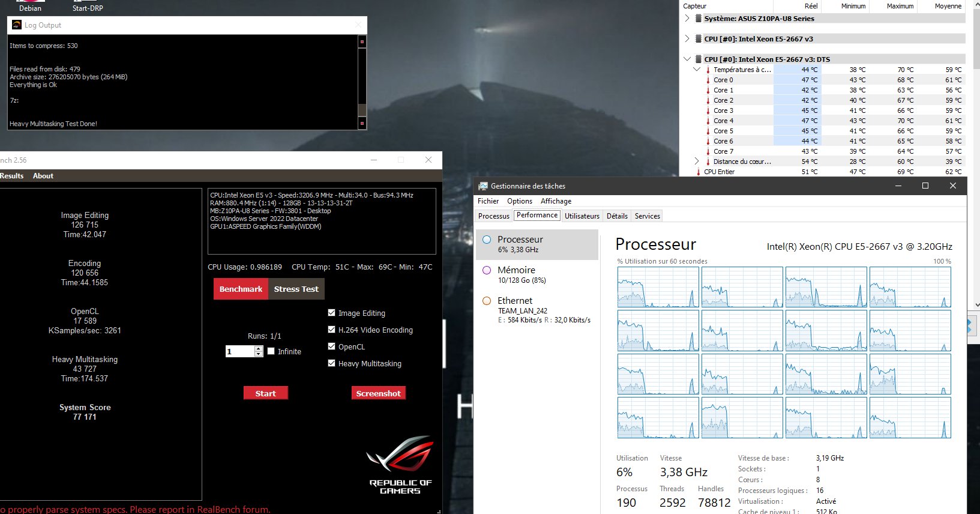
Task: Uncheck the Heavy Multitasking checkbox
Action: pos(332,363)
